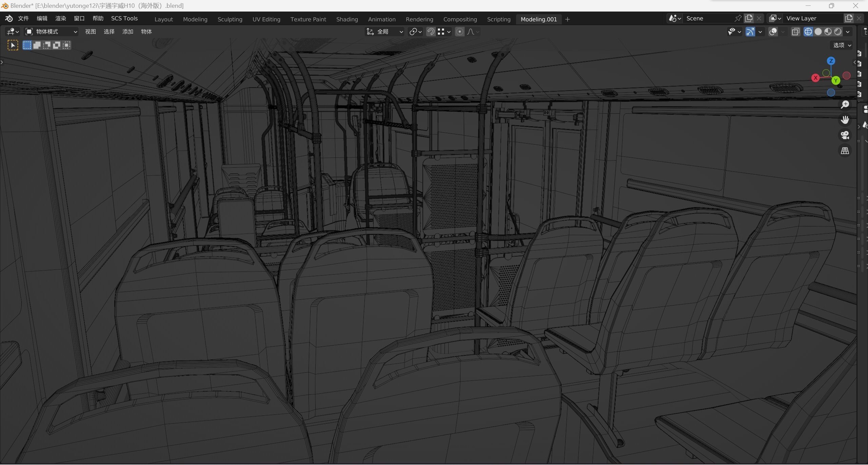Switch to solid viewport shading
This screenshot has height=465, width=868.
pyautogui.click(x=818, y=32)
